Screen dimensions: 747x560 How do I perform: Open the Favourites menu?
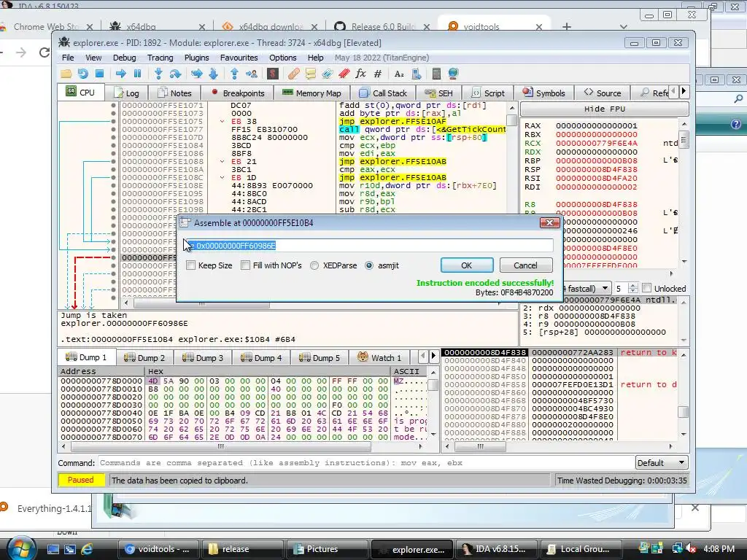(x=239, y=58)
